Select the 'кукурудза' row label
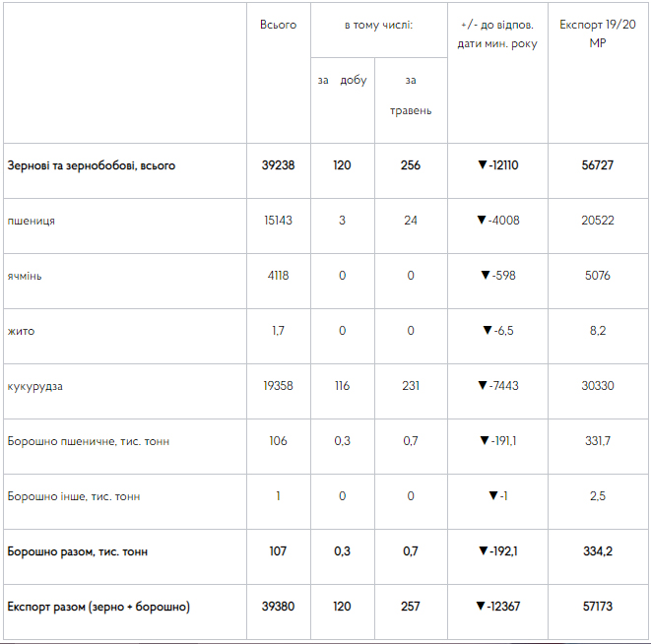The width and height of the screenshot is (651, 644). point(34,386)
